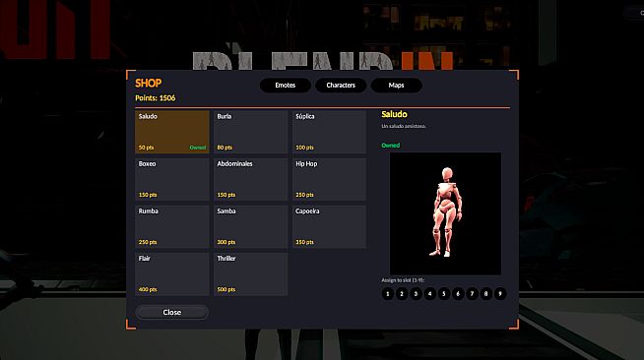Click the 'Un saludo amistoso.' description
Screen dimensions: 644x360
tap(404, 126)
